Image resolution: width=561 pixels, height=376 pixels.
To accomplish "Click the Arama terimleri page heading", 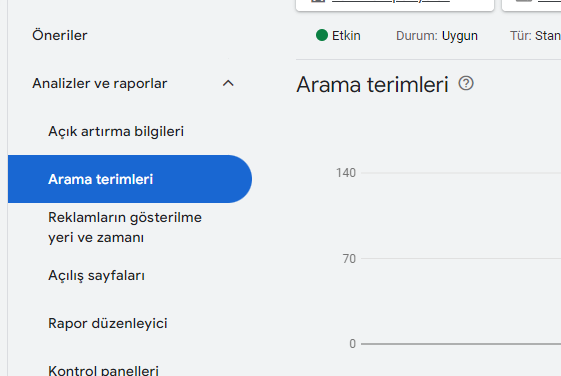I will point(372,84).
